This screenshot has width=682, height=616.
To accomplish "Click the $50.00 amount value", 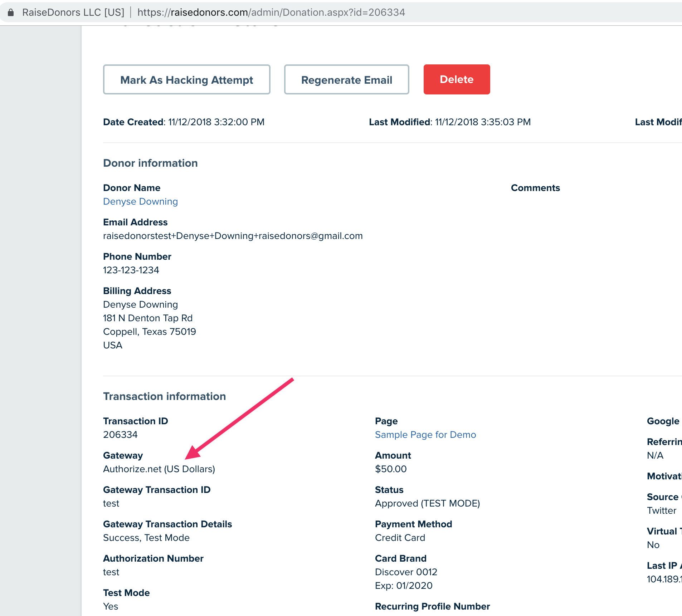I will tap(391, 469).
